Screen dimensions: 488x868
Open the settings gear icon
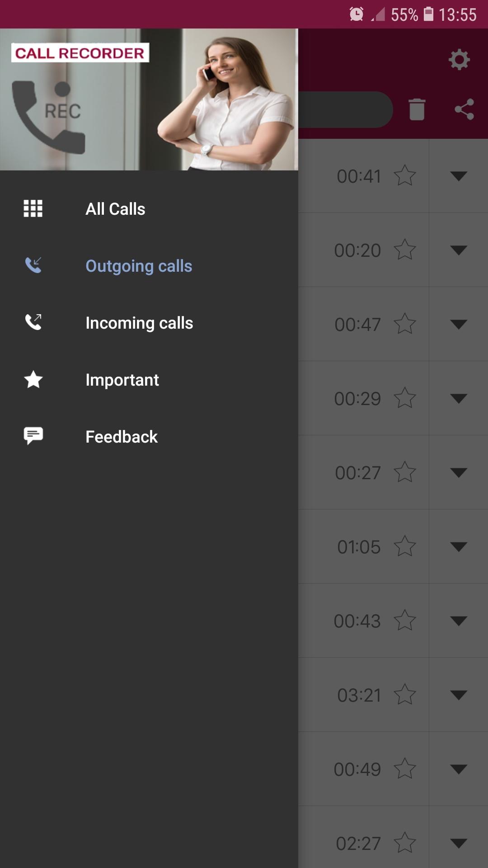[459, 60]
